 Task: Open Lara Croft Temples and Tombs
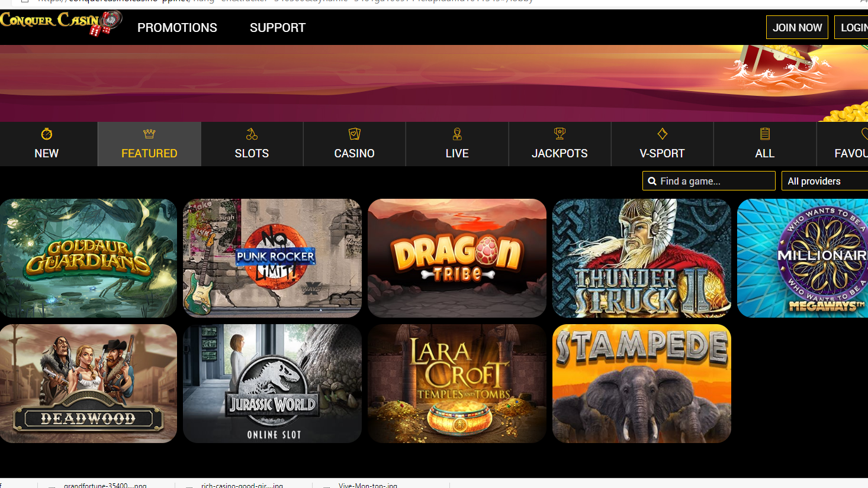click(x=457, y=383)
